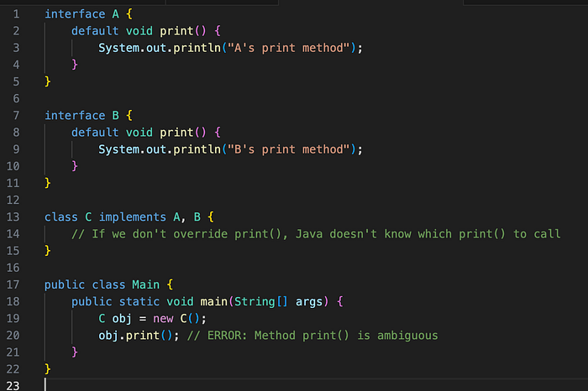This screenshot has width=588, height=391.
Task: Click pink closing brace on line 21
Action: click(75, 352)
